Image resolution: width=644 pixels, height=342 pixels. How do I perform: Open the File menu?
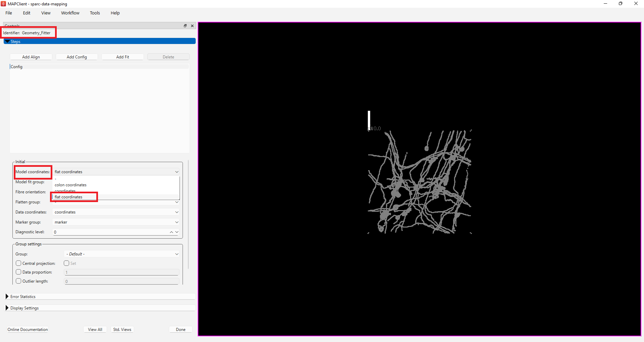pos(9,13)
